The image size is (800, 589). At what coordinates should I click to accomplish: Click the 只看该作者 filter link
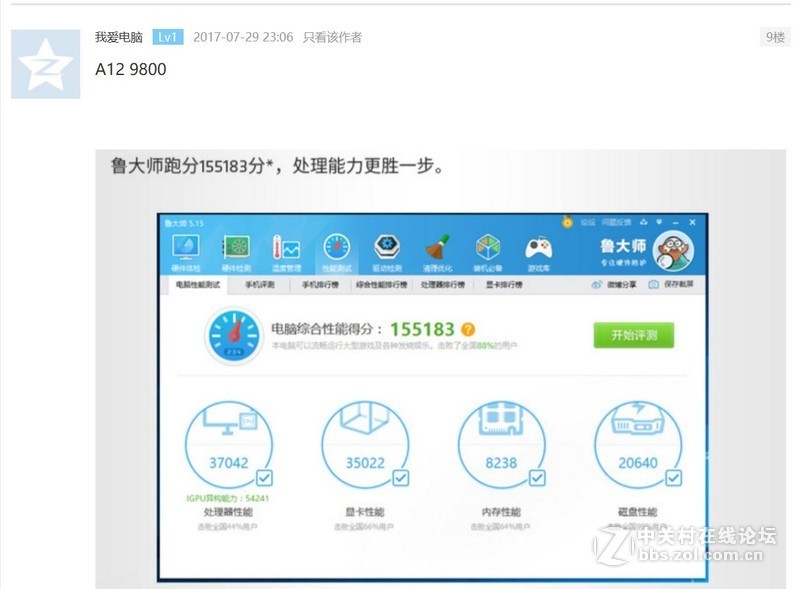coord(332,37)
